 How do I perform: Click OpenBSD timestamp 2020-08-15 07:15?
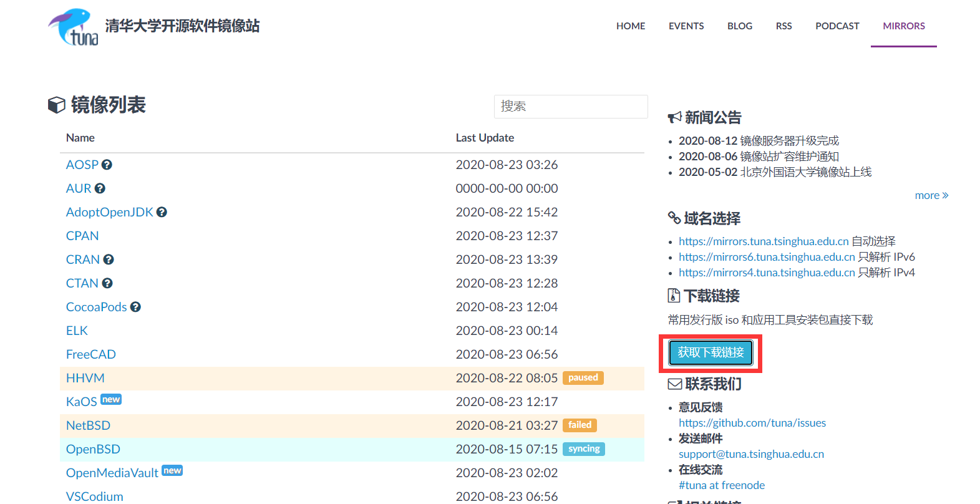coord(507,449)
